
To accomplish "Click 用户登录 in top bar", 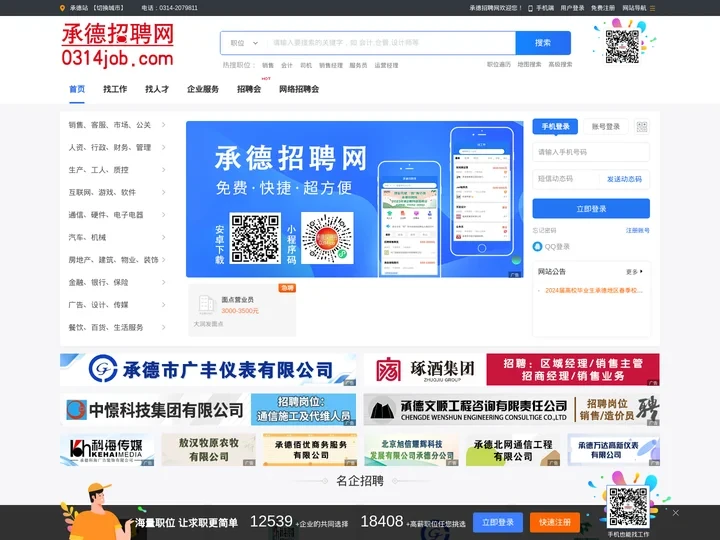I will coord(572,8).
